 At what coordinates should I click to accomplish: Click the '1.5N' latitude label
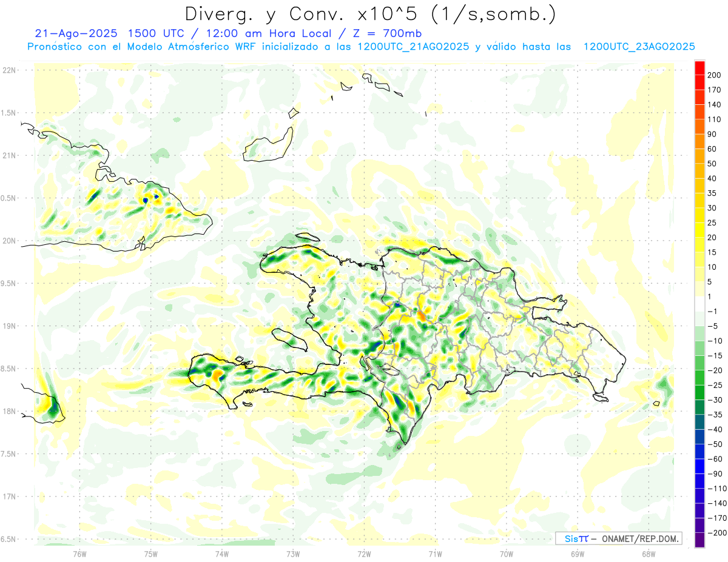click(9, 113)
